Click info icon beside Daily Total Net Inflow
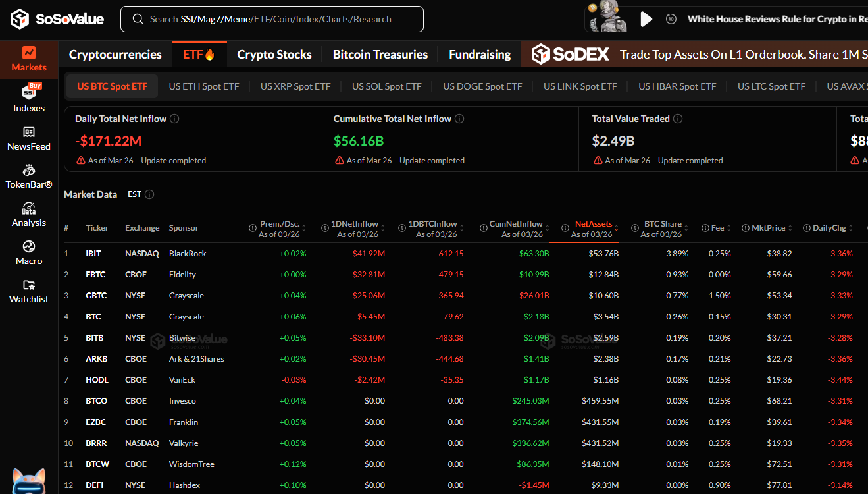Screen dimensions: 868x494 click(x=174, y=119)
